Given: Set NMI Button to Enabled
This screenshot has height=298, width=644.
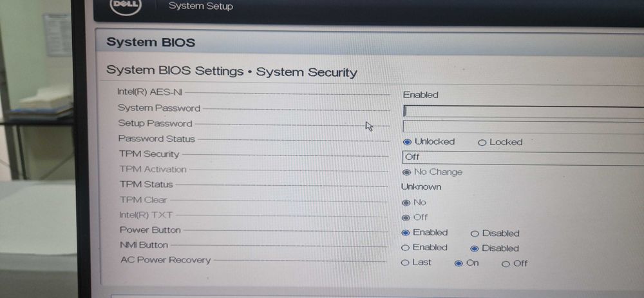Looking at the screenshot, I should coord(406,248).
